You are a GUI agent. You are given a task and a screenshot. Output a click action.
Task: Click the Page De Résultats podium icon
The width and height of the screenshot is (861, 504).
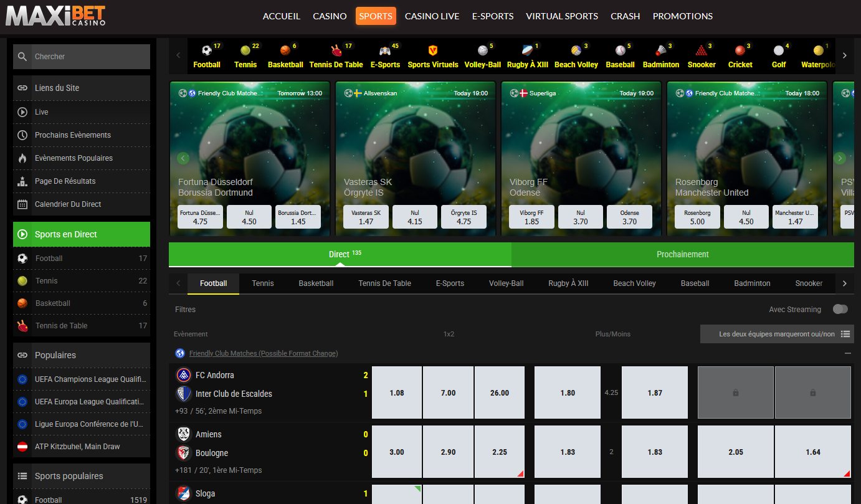tap(22, 181)
